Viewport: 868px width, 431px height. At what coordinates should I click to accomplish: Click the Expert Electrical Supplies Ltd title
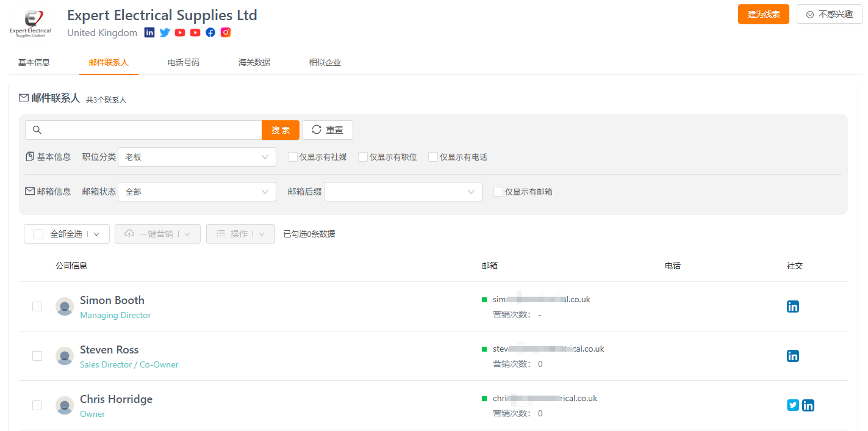click(162, 15)
